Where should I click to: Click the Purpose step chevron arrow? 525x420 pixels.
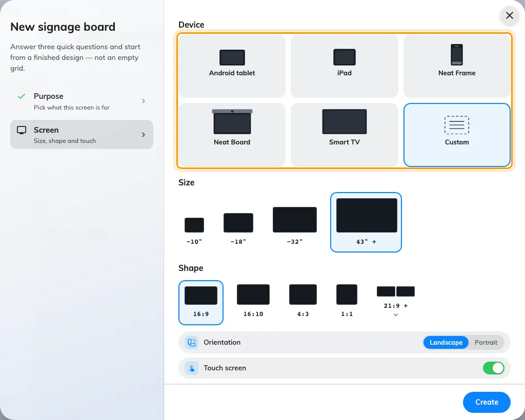coord(144,101)
